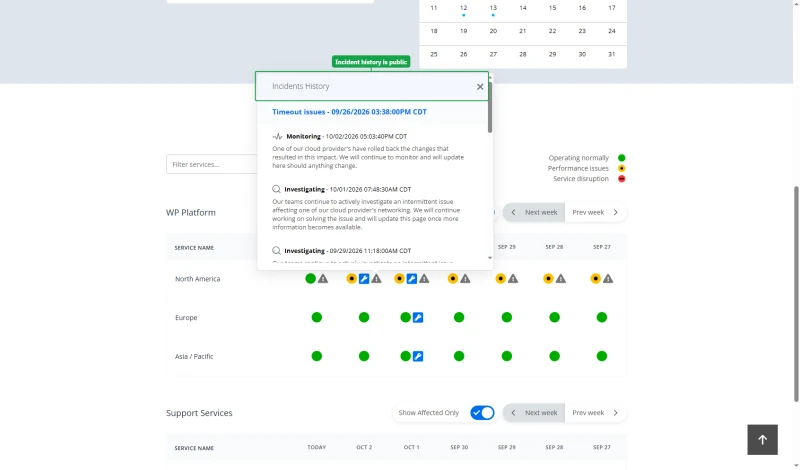The width and height of the screenshot is (800, 470).
Task: Click North America's Sep 27 yellow performance dot
Action: click(x=595, y=279)
